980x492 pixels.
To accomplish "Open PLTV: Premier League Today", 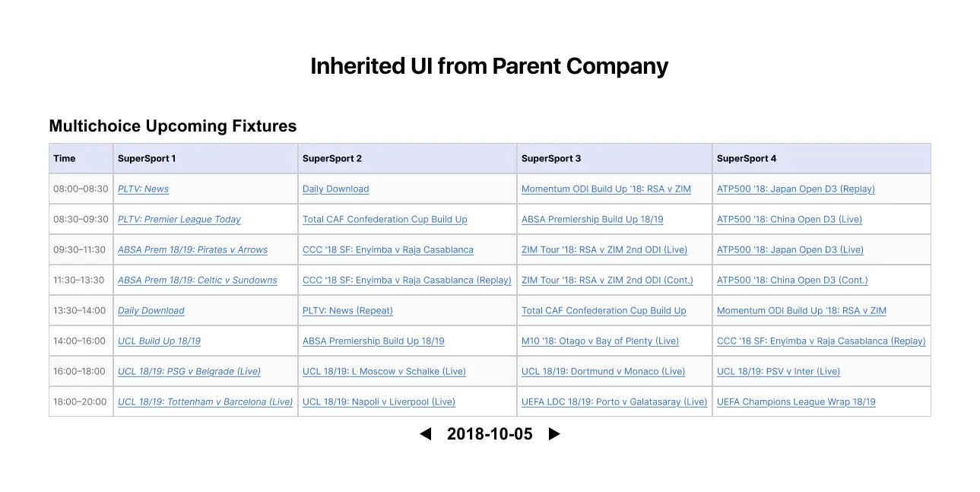I will tap(179, 219).
